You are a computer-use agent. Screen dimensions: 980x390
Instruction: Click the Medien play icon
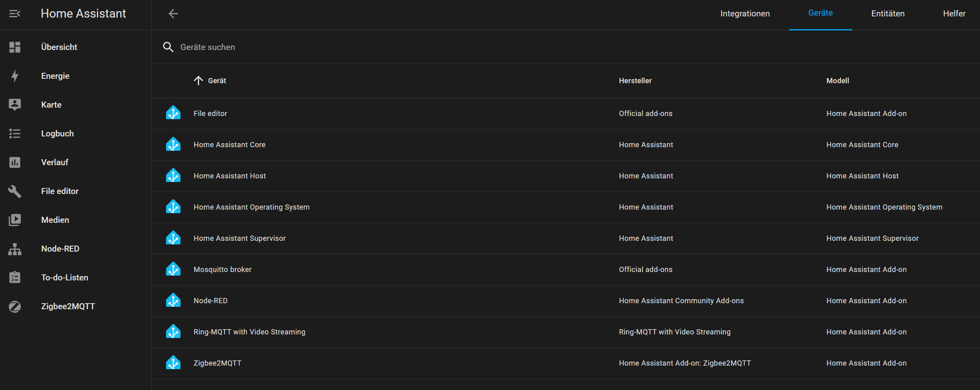point(15,220)
